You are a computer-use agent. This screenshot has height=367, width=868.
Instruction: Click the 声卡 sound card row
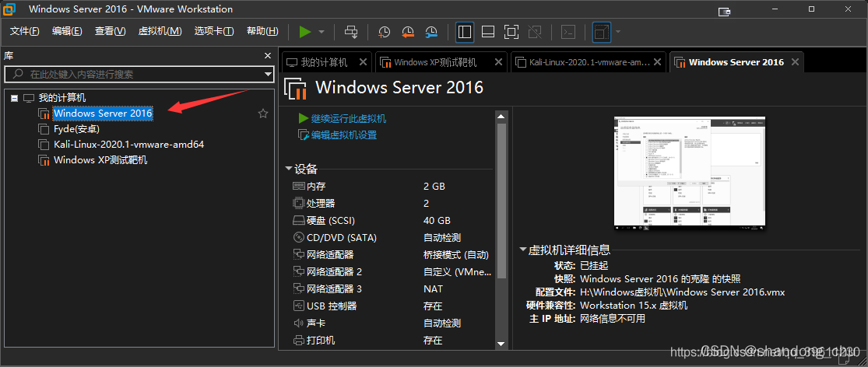coord(392,323)
